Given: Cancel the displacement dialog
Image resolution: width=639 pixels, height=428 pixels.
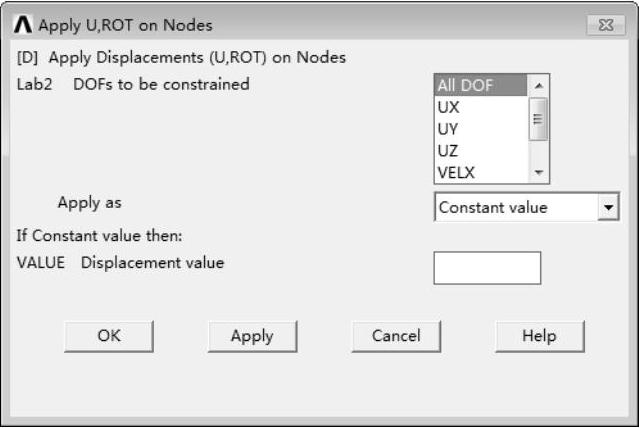Looking at the screenshot, I should click(396, 336).
